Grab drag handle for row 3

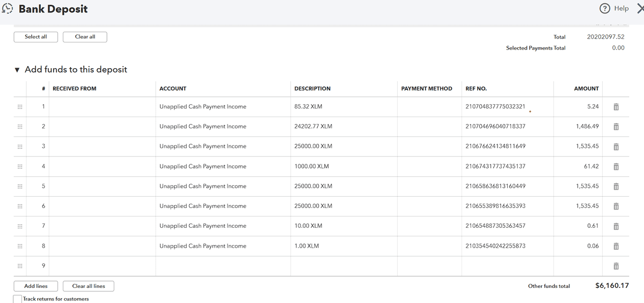click(20, 147)
